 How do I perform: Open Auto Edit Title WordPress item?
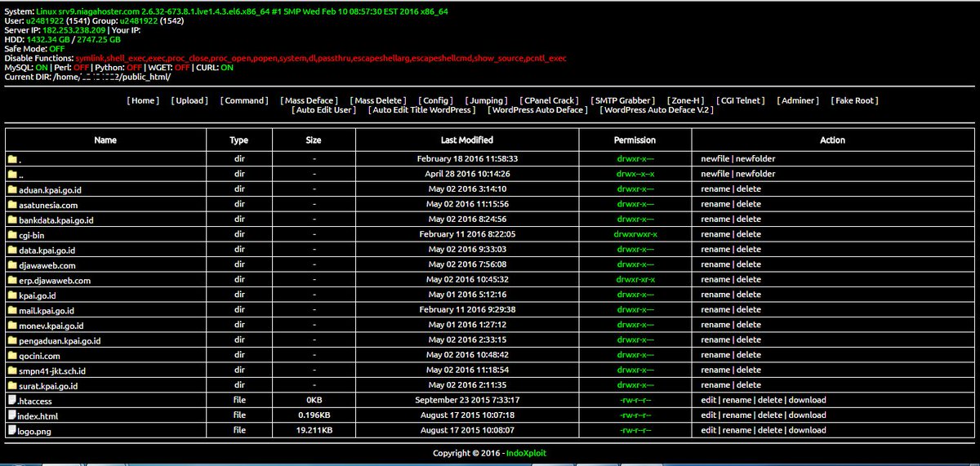422,109
